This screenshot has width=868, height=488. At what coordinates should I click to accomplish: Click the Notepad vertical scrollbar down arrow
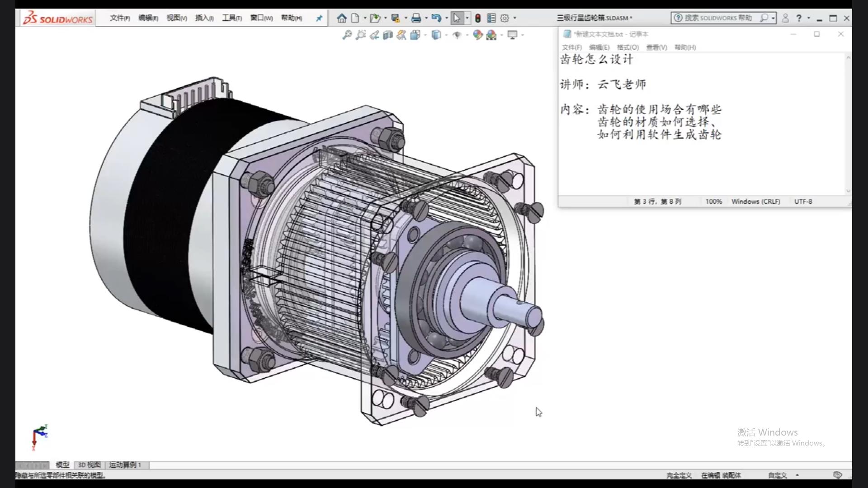click(x=848, y=191)
